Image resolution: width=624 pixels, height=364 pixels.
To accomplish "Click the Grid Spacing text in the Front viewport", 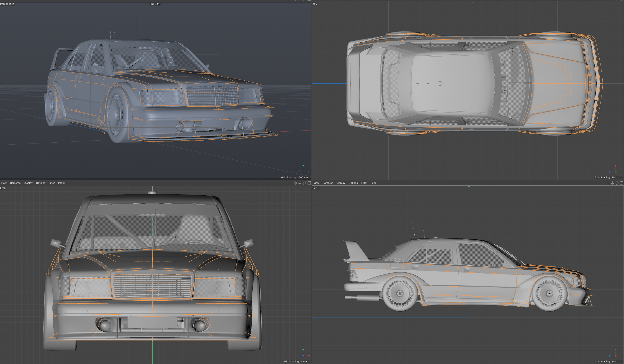I will click(x=295, y=361).
